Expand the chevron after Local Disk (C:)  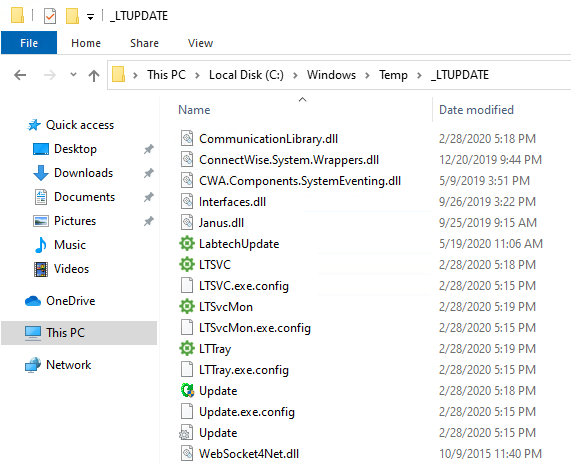(x=295, y=75)
